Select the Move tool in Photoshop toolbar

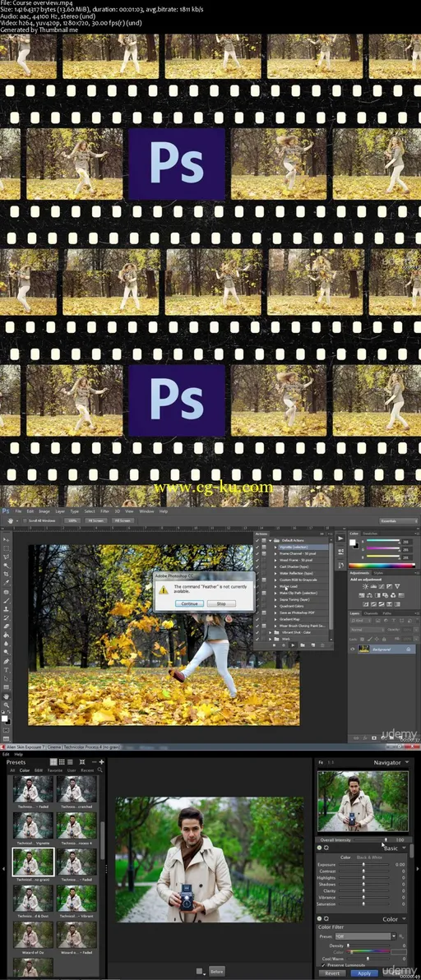(7, 539)
